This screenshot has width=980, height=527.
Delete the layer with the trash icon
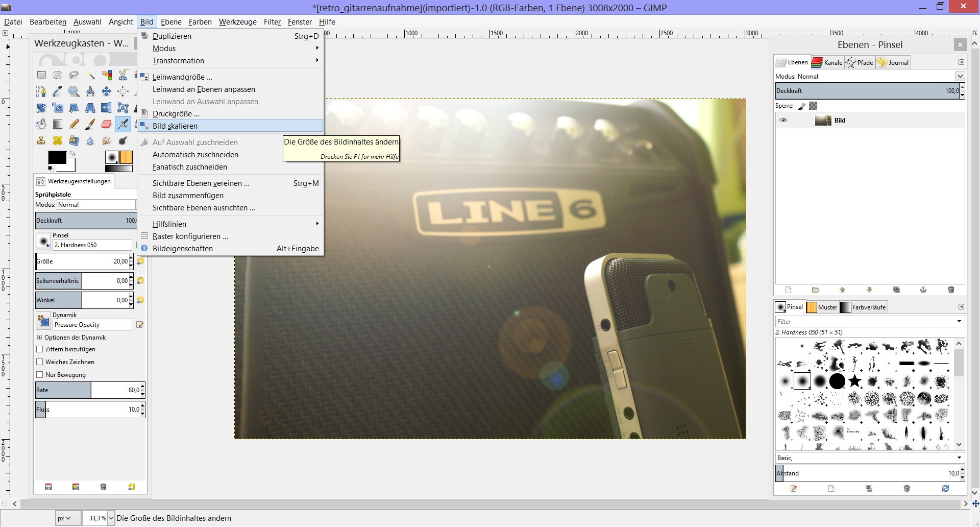[951, 290]
